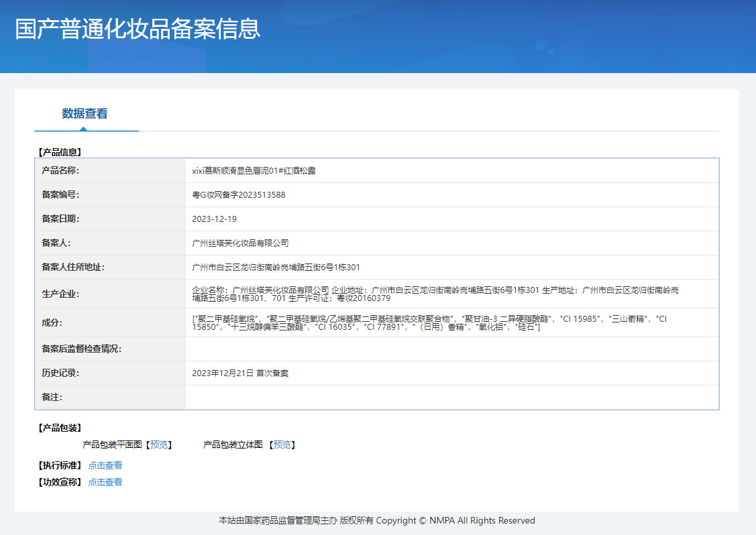The image size is (756, 535).
Task: Preview the 产品包装平面图 image
Action: [x=159, y=444]
